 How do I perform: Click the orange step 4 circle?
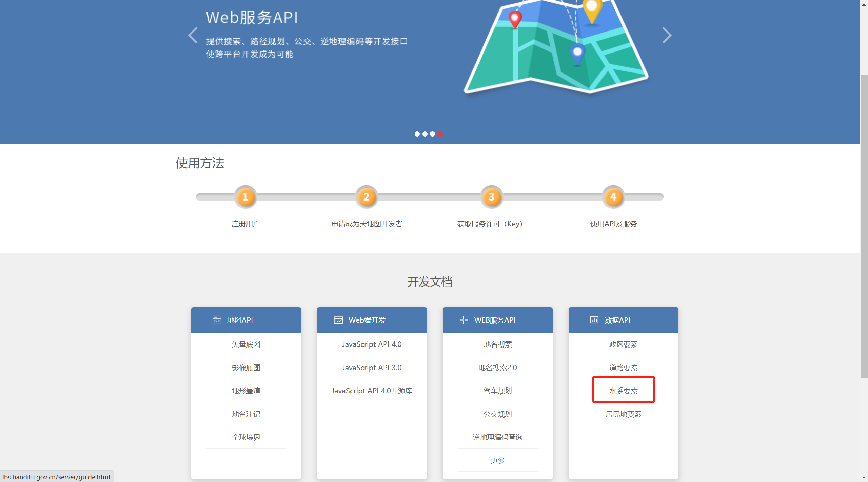pos(613,197)
